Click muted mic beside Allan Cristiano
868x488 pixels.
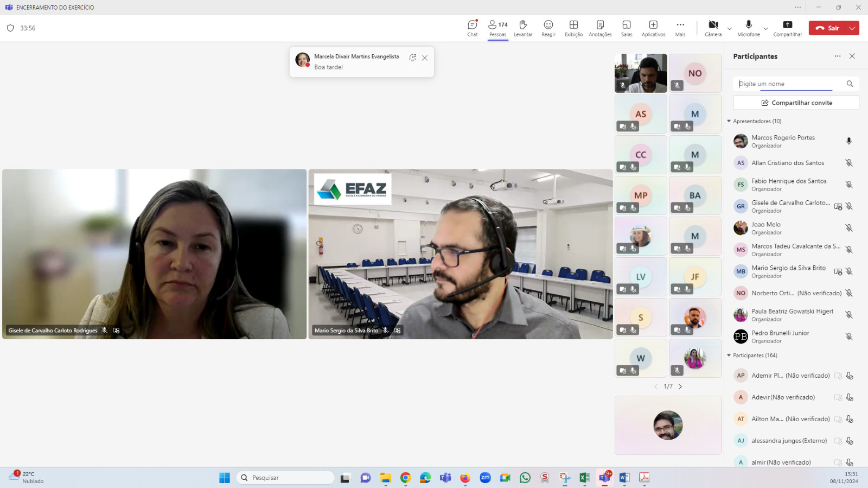pyautogui.click(x=849, y=163)
